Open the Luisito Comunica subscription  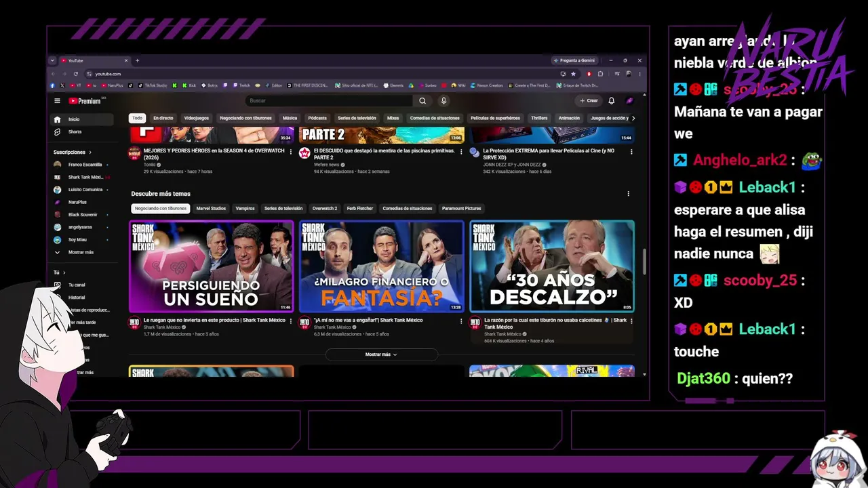(x=83, y=190)
